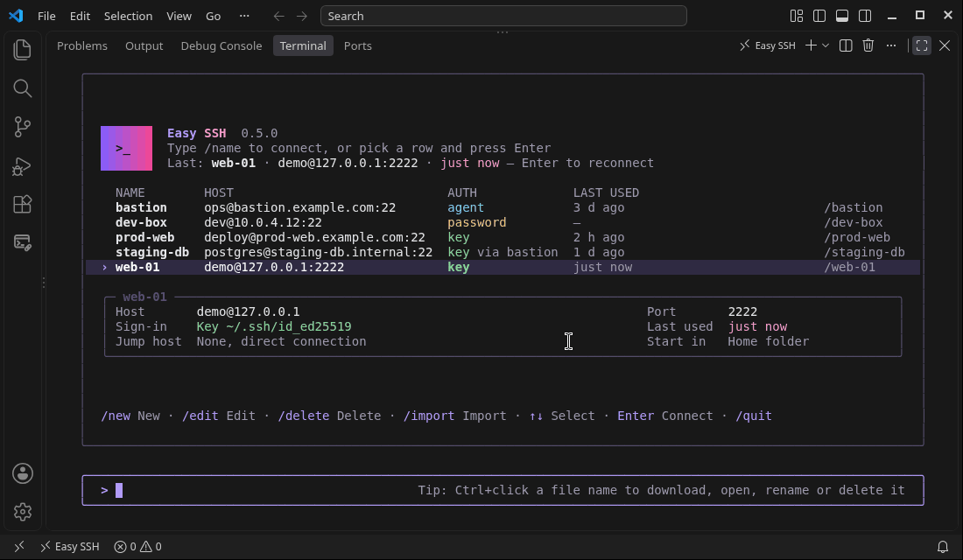Viewport: 963px width, 560px height.
Task: Create a new terminal with plus icon
Action: coord(811,45)
